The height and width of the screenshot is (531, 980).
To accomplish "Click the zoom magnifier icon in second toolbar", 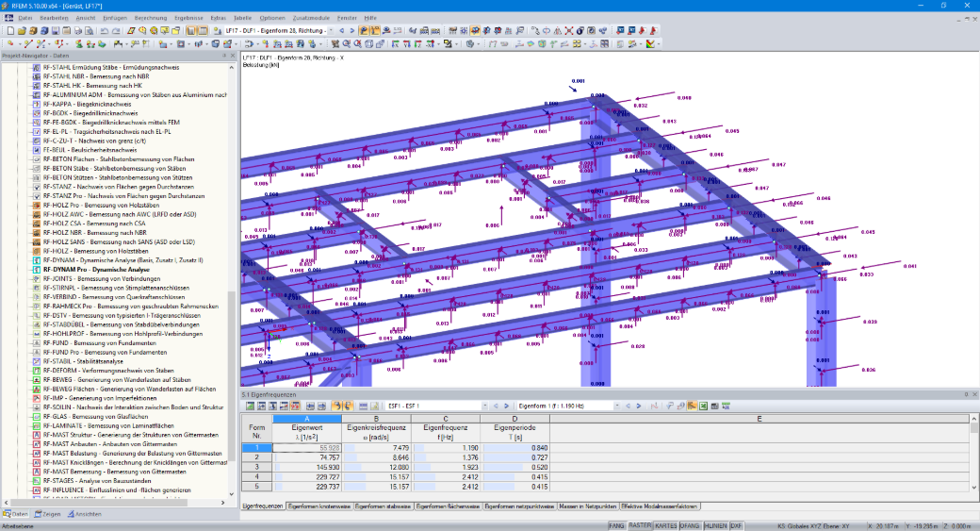I will click(x=346, y=43).
